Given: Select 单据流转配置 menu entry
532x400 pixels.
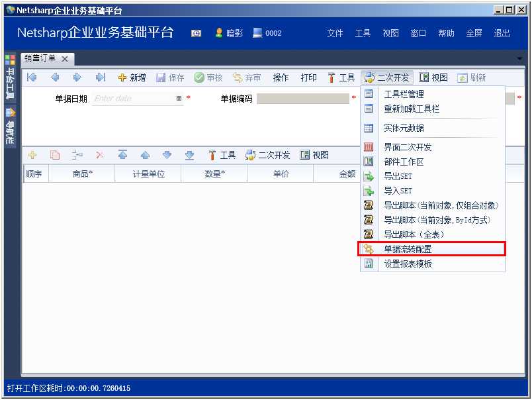Looking at the screenshot, I should 433,249.
